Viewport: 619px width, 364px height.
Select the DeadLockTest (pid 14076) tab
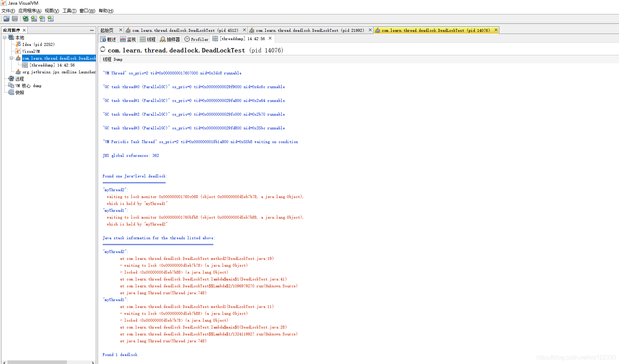point(436,30)
